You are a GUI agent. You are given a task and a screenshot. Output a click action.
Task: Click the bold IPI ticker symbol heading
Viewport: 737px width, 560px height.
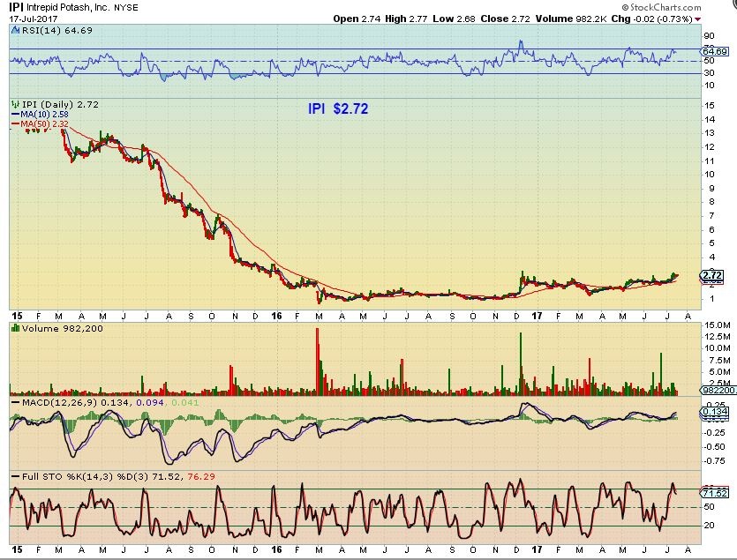(17, 6)
